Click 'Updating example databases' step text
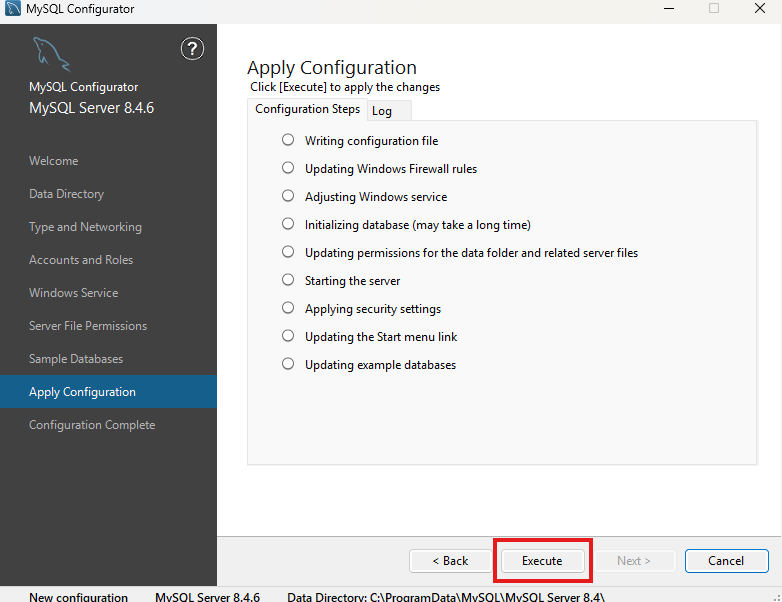This screenshot has width=782, height=602. pyautogui.click(x=381, y=365)
